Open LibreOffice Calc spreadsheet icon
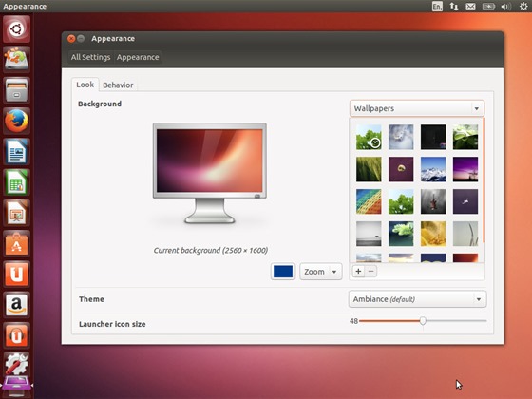The width and height of the screenshot is (532, 399). pyautogui.click(x=16, y=182)
